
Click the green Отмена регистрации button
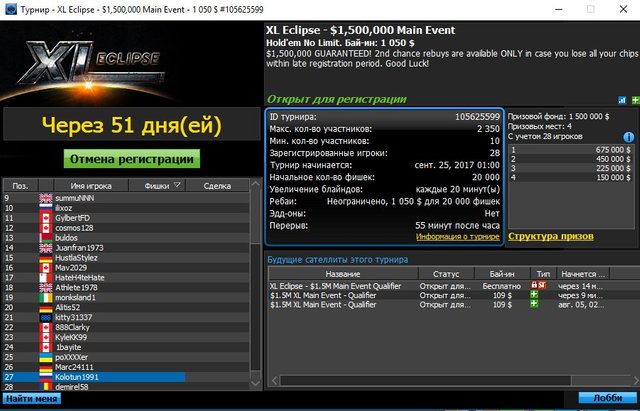click(x=132, y=159)
